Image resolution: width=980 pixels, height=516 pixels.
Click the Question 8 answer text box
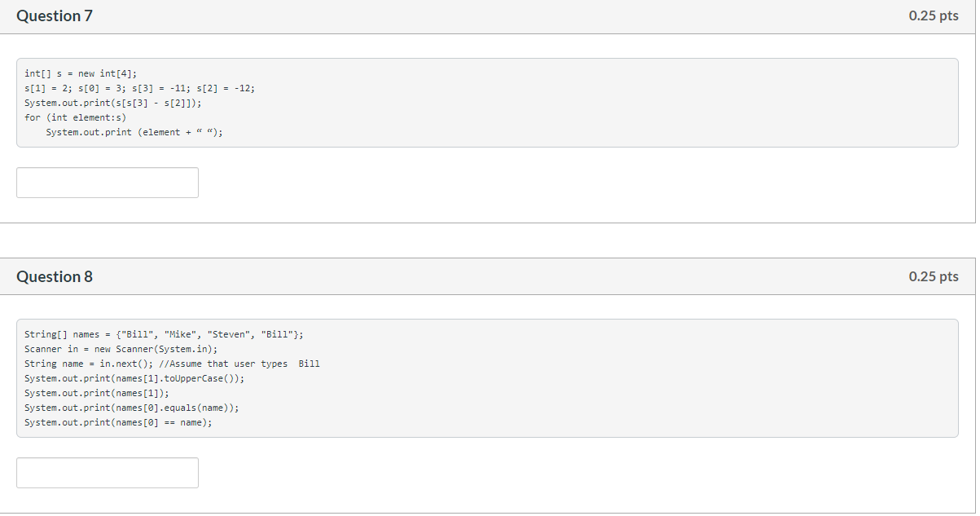(x=108, y=473)
